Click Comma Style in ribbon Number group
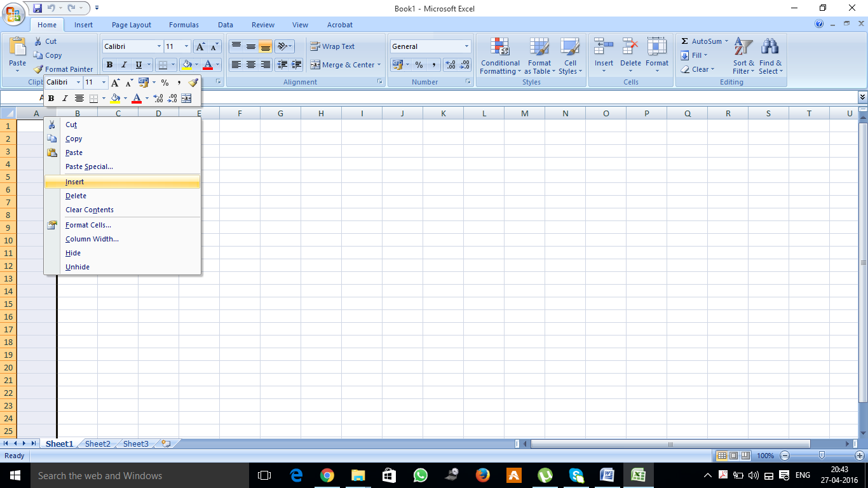868x488 pixels. [x=433, y=65]
